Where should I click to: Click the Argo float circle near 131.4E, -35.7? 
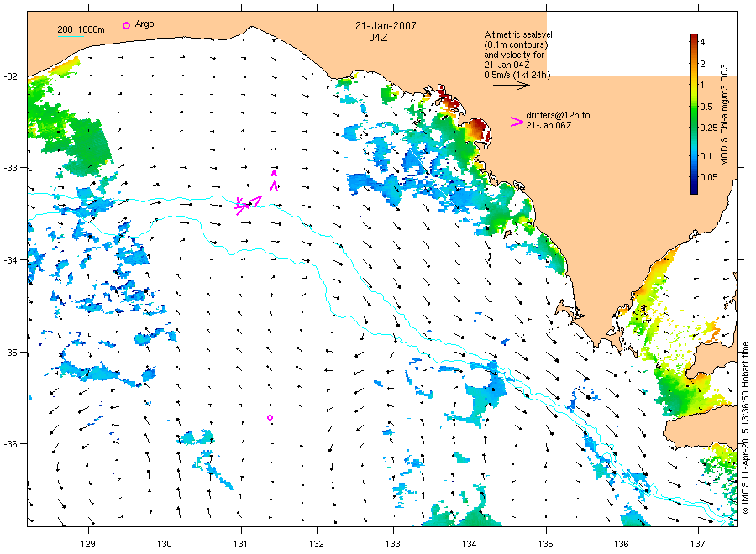tap(270, 418)
